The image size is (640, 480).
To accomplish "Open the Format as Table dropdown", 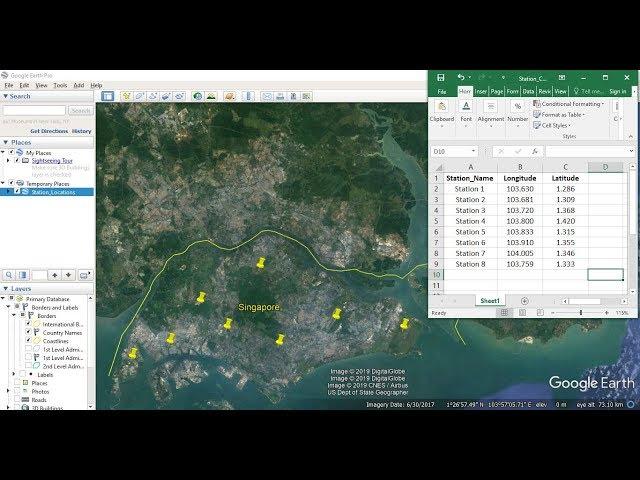I will (559, 115).
